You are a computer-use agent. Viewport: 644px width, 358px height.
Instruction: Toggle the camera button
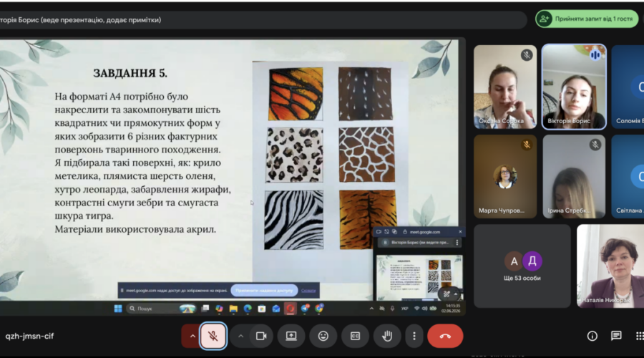(261, 336)
